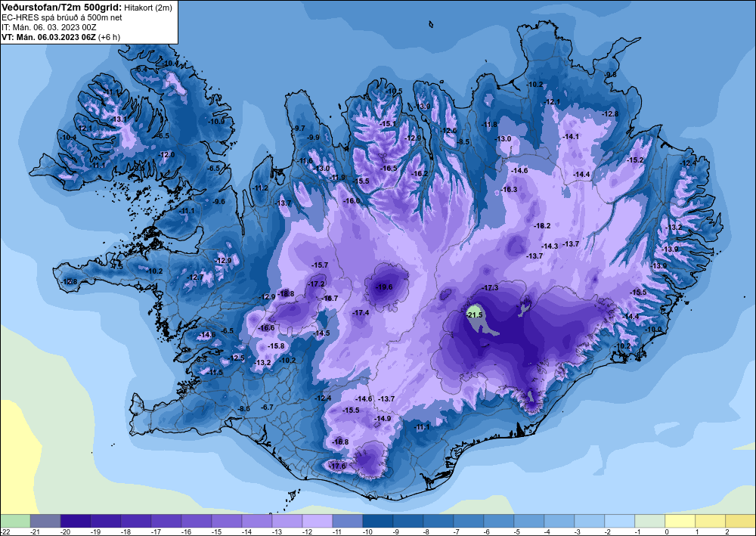Click the -11.9 temperature label
The image size is (756, 536).
click(339, 178)
